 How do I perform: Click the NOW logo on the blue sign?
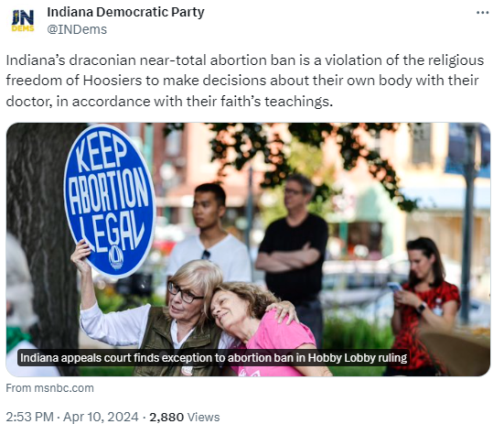[116, 257]
